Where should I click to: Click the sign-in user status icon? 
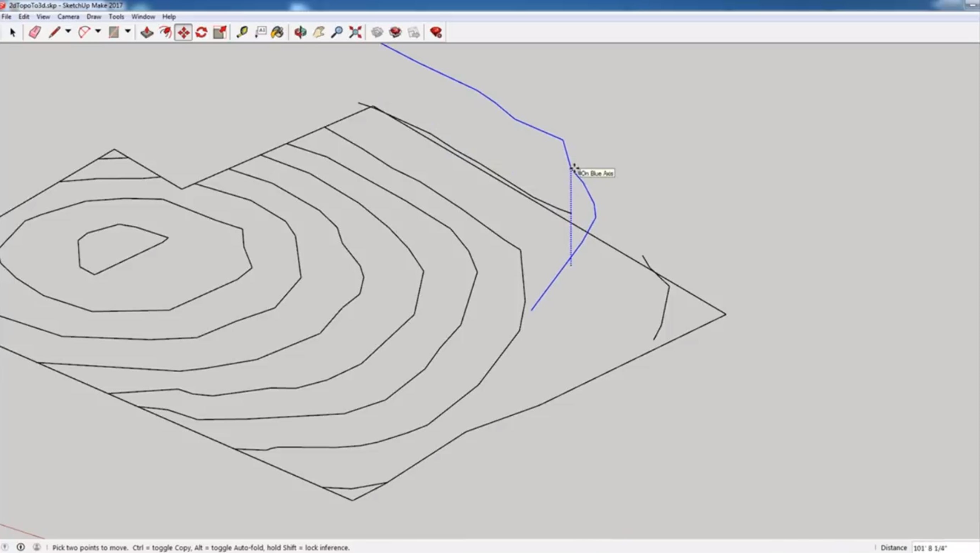37,547
